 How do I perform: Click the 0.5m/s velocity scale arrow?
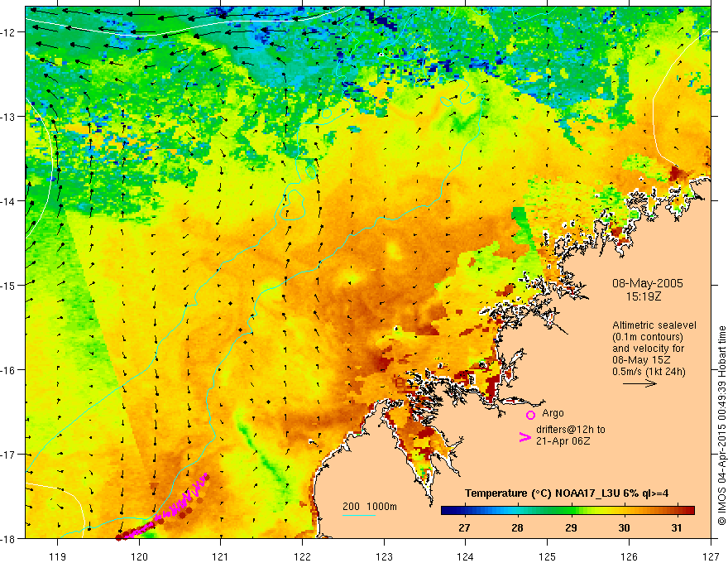point(639,383)
